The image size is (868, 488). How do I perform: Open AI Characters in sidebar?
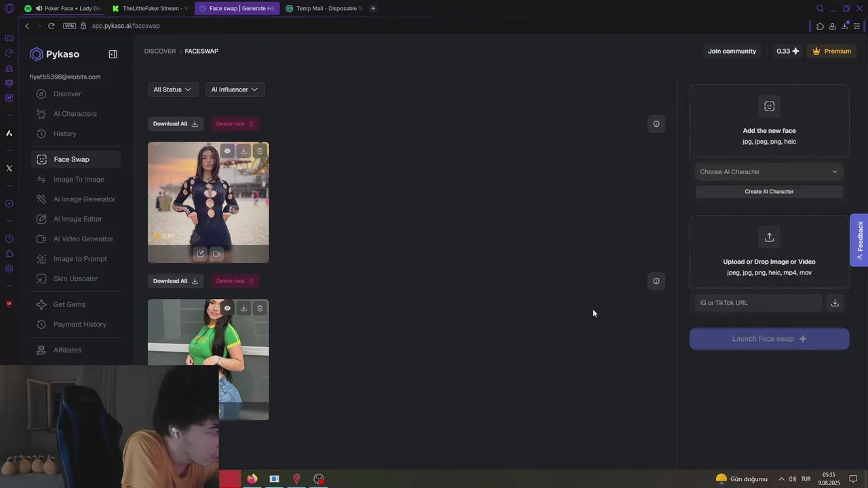coord(75,114)
